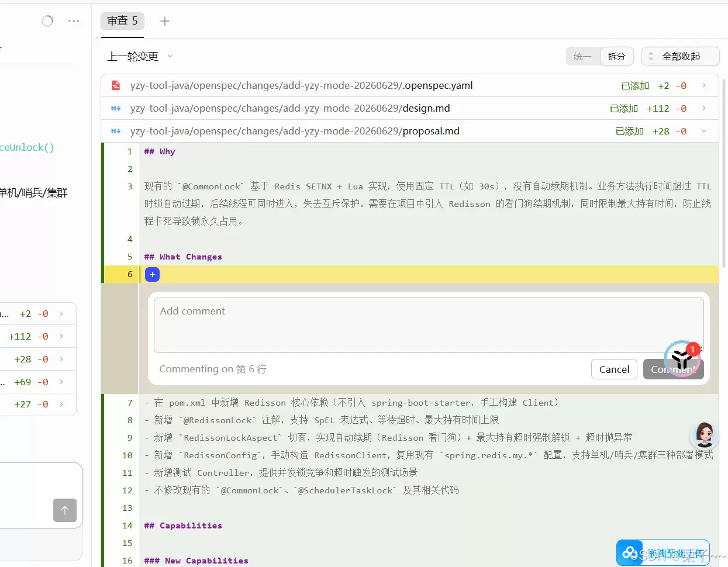This screenshot has width=728, height=567.
Task: Click the '## Why' heading line
Action: click(160, 151)
